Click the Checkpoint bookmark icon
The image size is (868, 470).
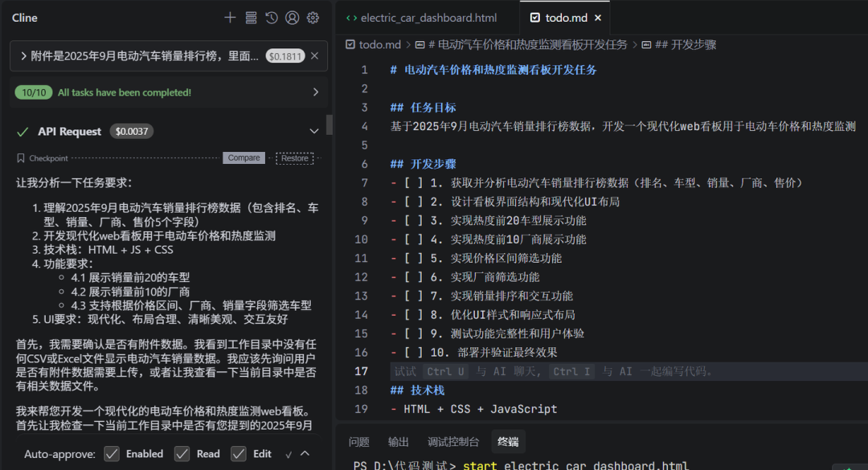20,158
